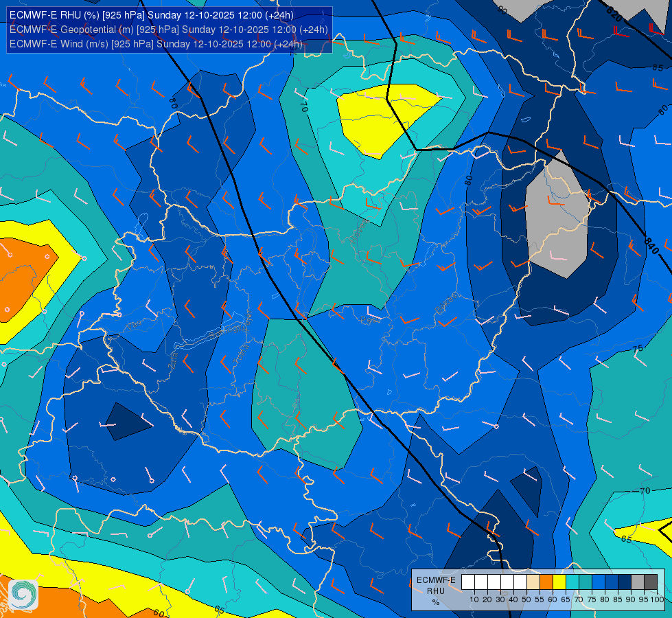This screenshot has height=618, width=672.
Task: Click the dark gray 95-100% legend swatch
Action: (651, 582)
